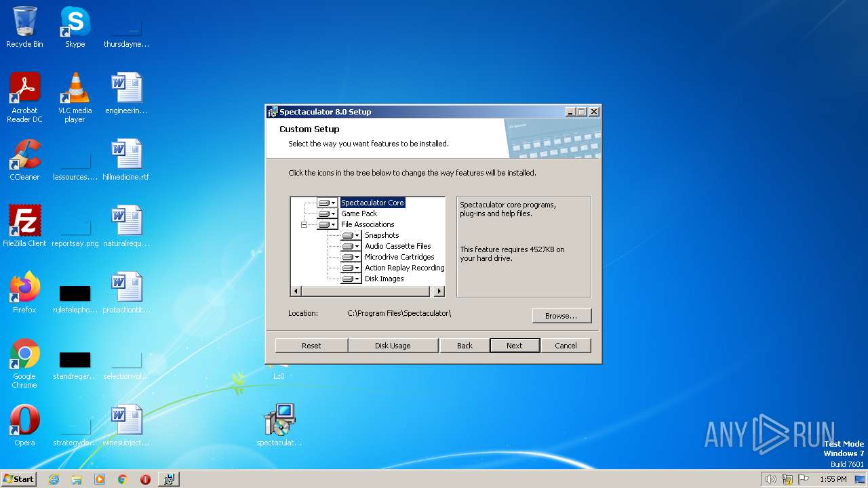Open Snapshots feature install dropdown
This screenshot has width=868, height=488.
click(351, 235)
